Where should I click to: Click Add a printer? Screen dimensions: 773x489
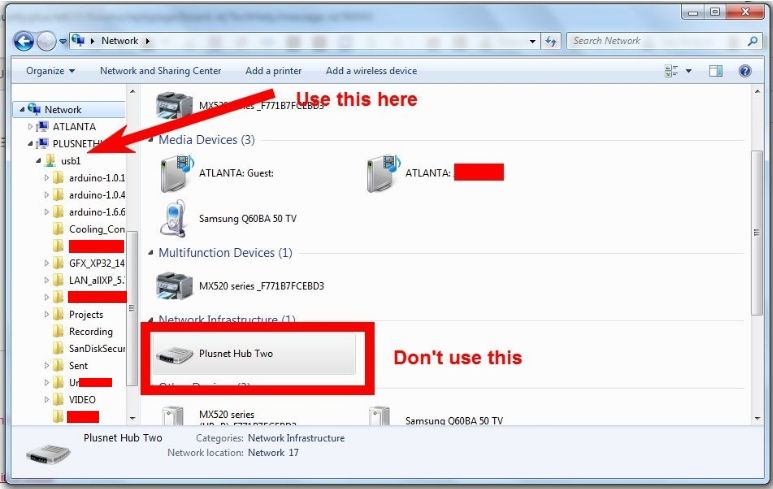273,71
